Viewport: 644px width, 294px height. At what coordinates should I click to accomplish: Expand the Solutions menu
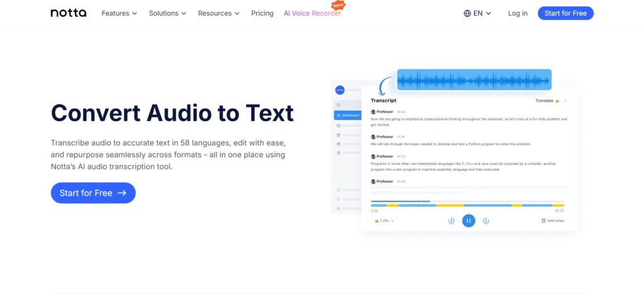pyautogui.click(x=167, y=13)
